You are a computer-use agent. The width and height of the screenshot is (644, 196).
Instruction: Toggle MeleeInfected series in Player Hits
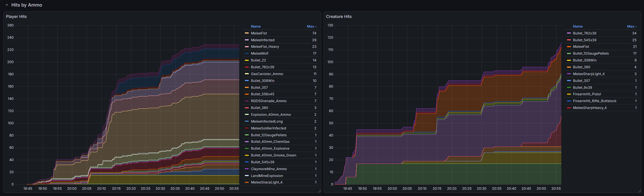[x=262, y=40]
